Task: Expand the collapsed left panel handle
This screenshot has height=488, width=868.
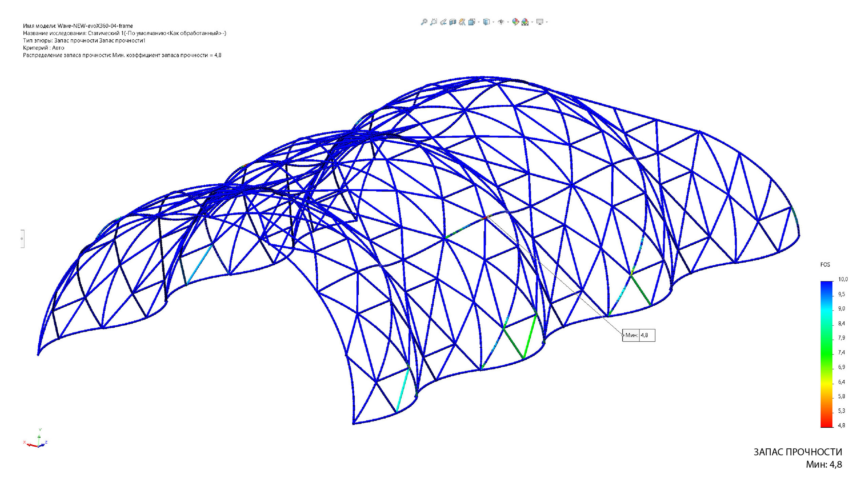Action: click(22, 239)
